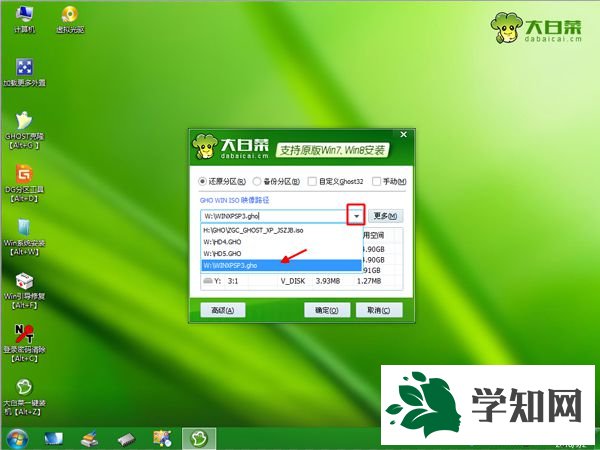The height and width of the screenshot is (450, 600).
Task: Open the 虚拟光驱 desktop icon
Action: [70, 20]
